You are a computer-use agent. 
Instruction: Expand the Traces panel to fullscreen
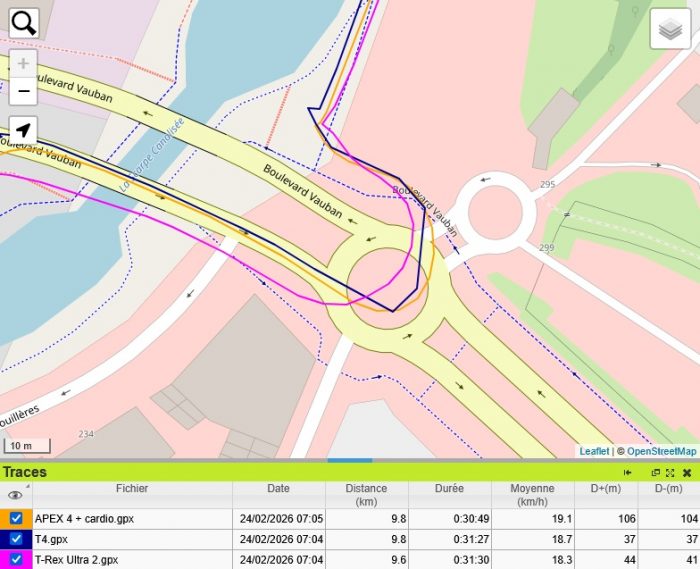pos(671,472)
